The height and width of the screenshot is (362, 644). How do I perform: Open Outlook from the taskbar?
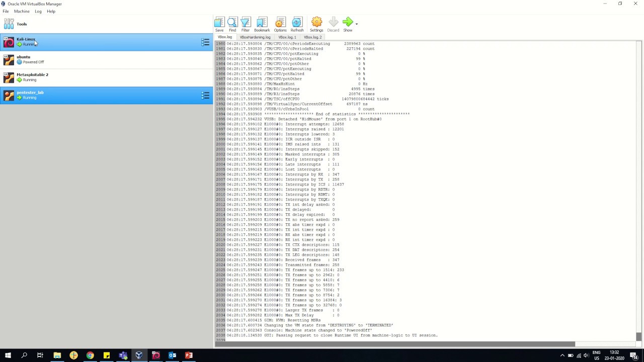[172, 355]
